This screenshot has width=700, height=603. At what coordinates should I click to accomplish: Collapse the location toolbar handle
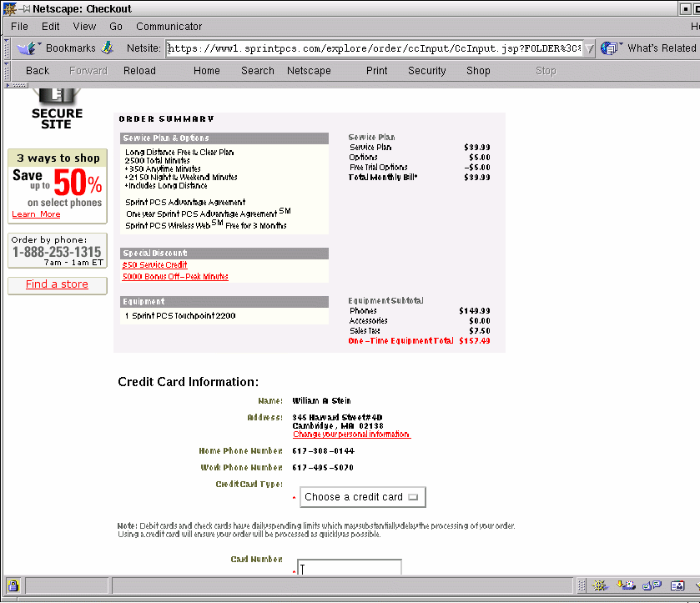[x=7, y=48]
